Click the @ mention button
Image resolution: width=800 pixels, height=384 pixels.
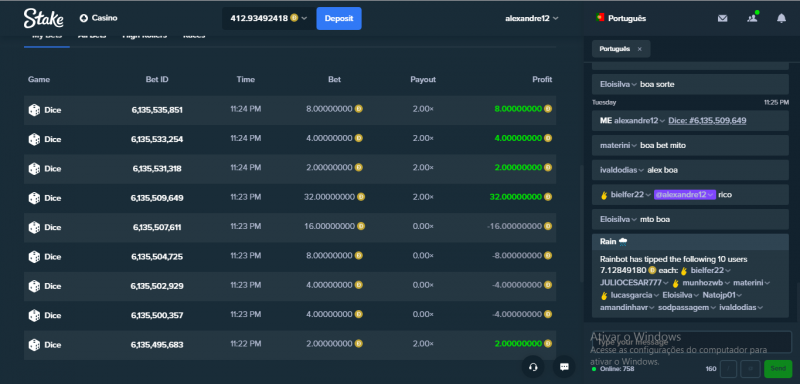[x=751, y=368]
